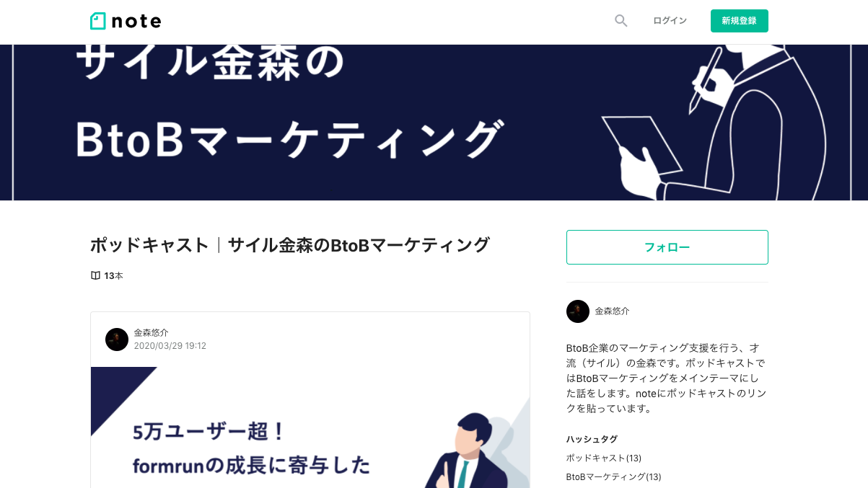Open 金森悠介 profile link in the sidebar
Image resolution: width=868 pixels, height=488 pixels.
(612, 311)
